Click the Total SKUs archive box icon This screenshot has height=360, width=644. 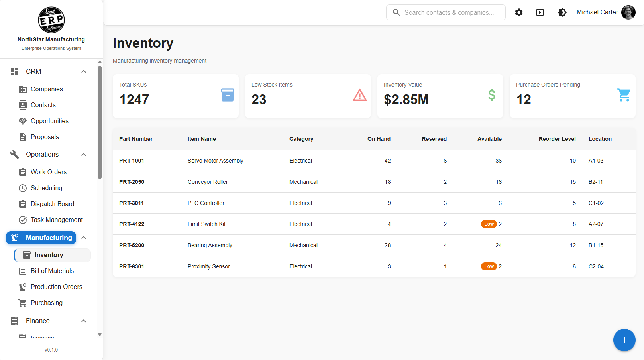(228, 95)
